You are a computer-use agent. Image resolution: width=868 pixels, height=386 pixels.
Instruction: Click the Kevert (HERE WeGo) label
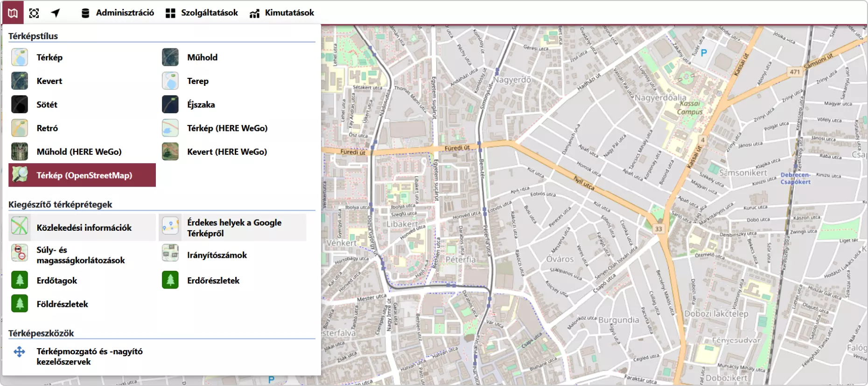point(227,152)
